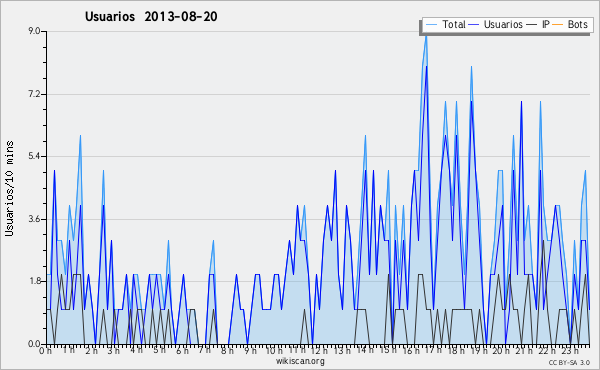Click the '18 h' x-axis label

click(x=456, y=350)
